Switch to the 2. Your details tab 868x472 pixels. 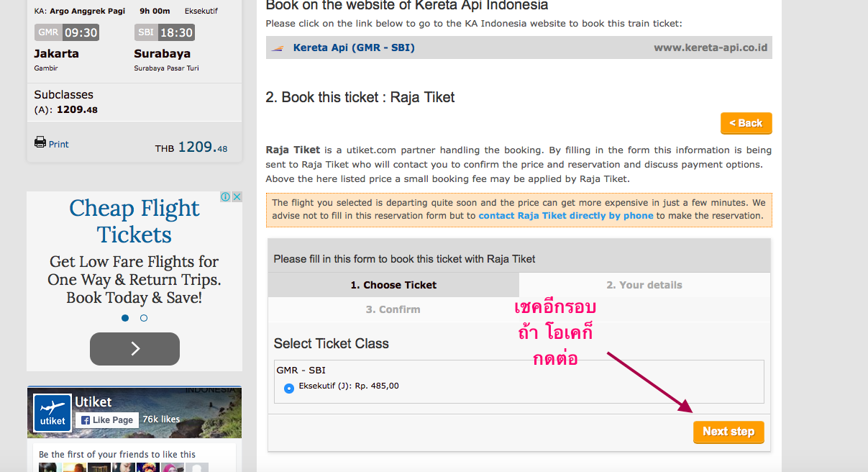click(644, 285)
